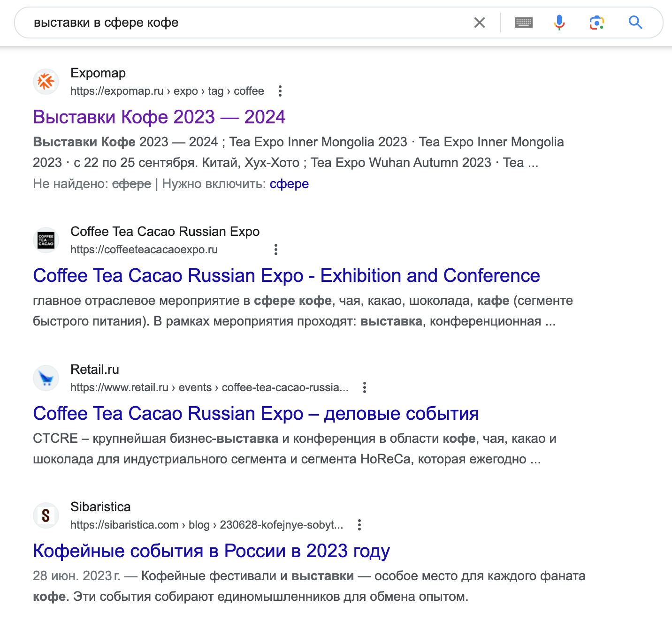
Task: Open the on-screen keyboard input tool
Action: coord(523,23)
